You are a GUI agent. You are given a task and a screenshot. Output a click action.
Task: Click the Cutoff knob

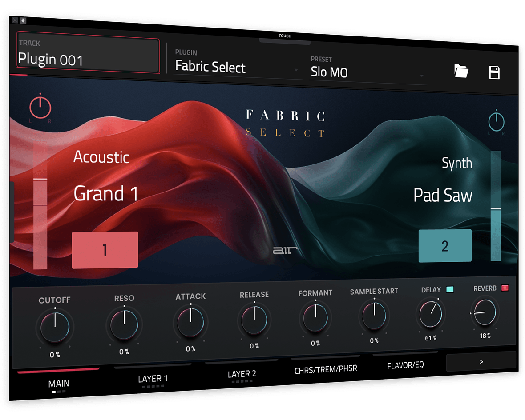point(55,327)
